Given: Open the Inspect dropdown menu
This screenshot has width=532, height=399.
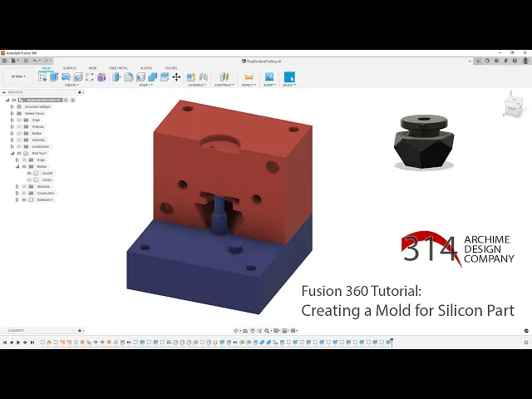Looking at the screenshot, I should click(249, 85).
